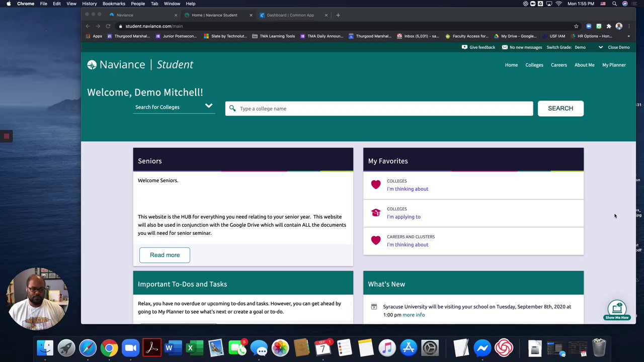Open Calendar app from the dock
644x362 pixels.
point(323,348)
